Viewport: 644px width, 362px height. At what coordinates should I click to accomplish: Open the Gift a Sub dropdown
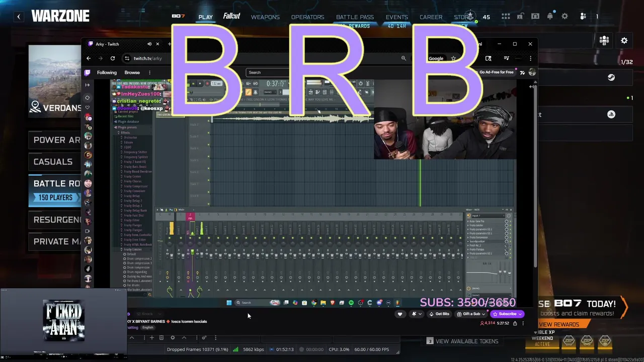point(471,314)
